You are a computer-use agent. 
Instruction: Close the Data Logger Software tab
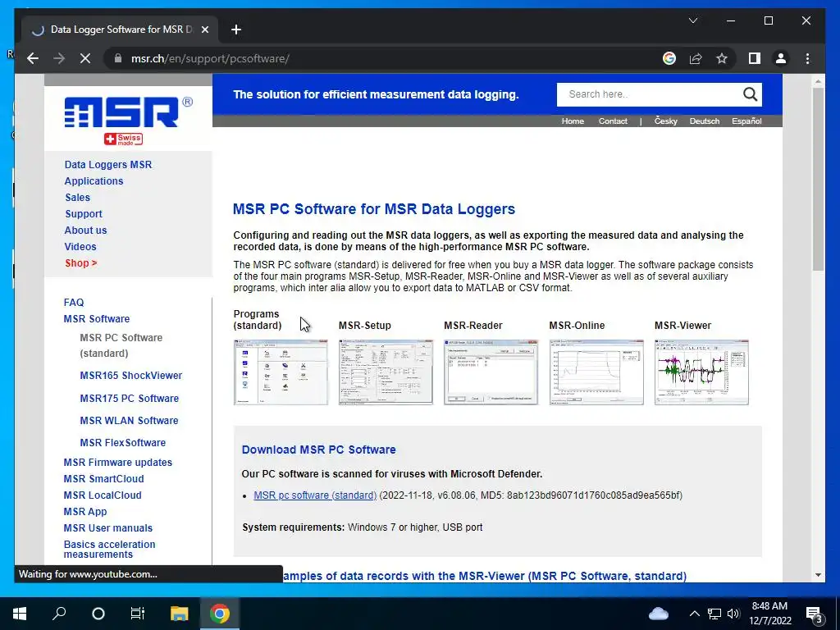click(x=204, y=30)
